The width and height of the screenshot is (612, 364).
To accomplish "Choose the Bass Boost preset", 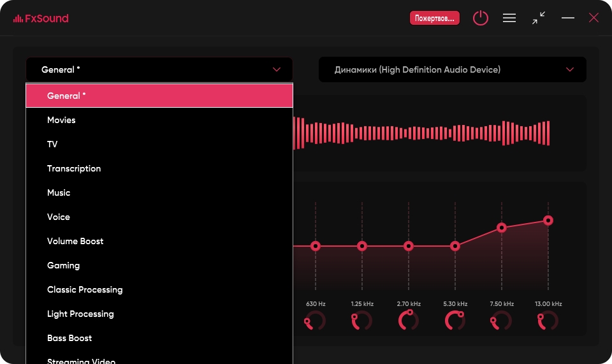I will 69,338.
